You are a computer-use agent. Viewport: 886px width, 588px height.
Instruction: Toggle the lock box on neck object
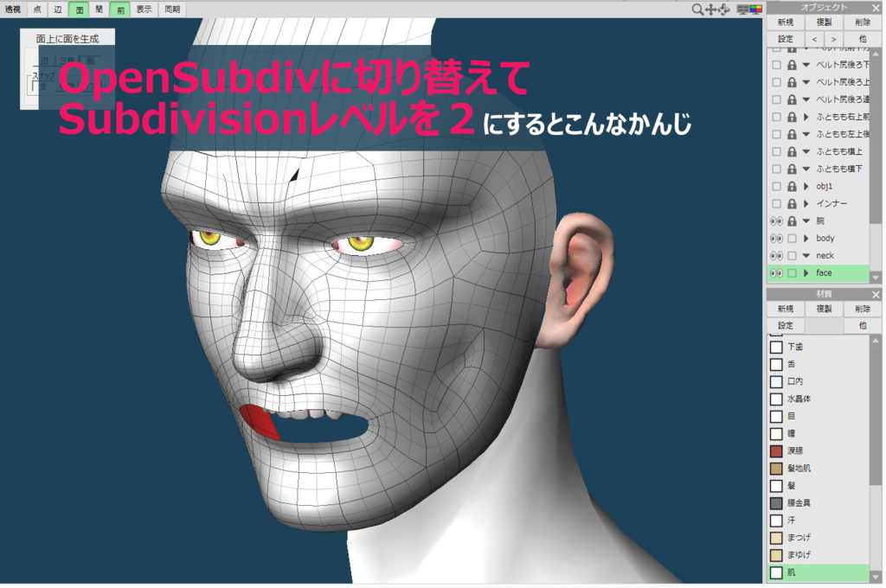coord(793,255)
